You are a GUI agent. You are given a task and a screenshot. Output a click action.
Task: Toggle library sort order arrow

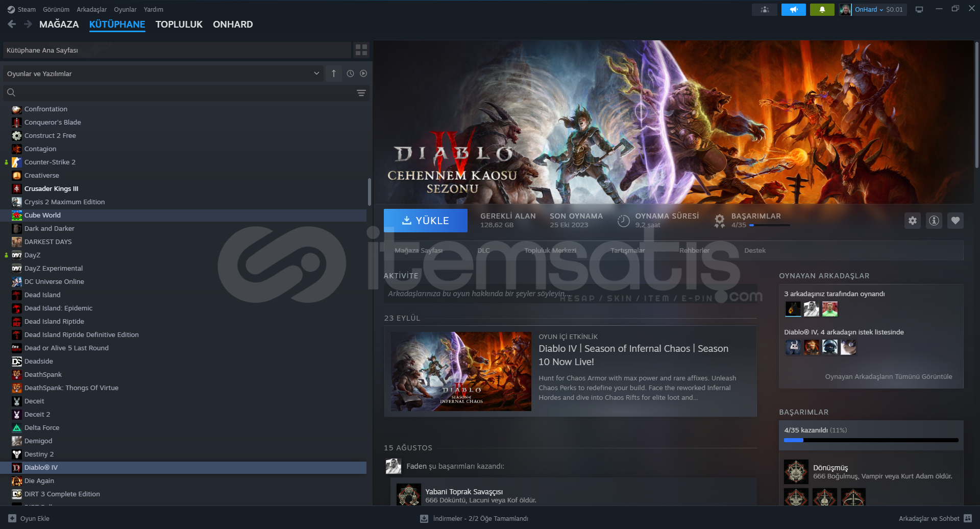pyautogui.click(x=334, y=74)
